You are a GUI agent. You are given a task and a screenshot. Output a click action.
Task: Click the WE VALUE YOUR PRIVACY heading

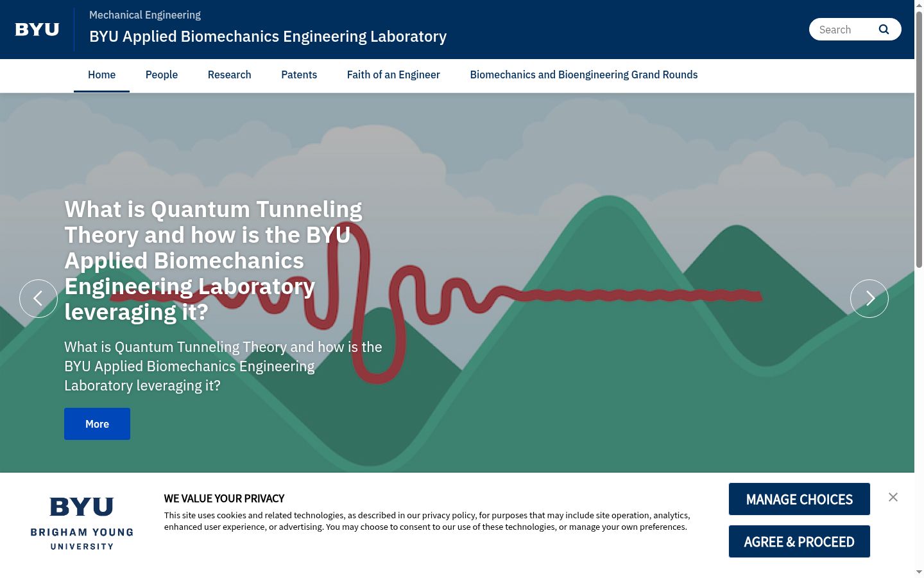(224, 498)
